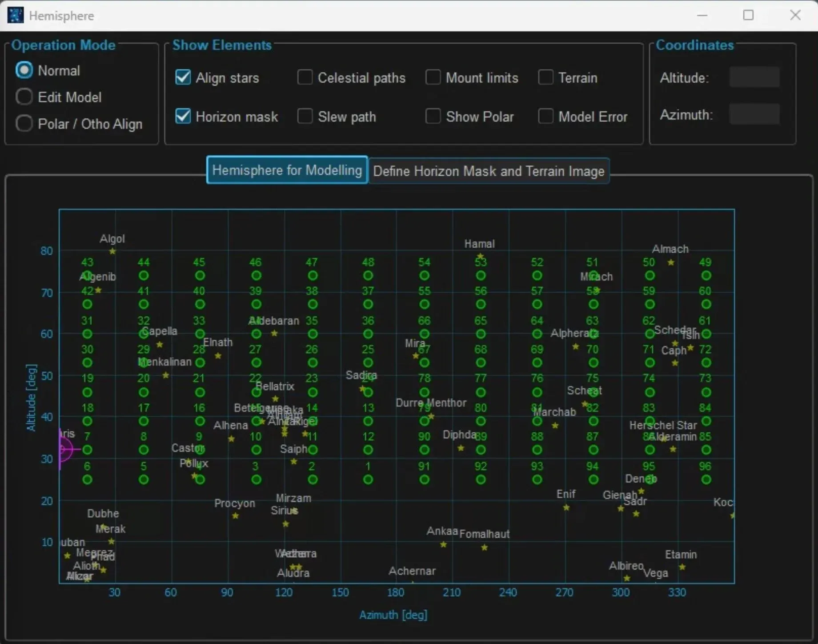Turn off the Horizon mask checkbox
This screenshot has height=644, width=818.
(183, 117)
